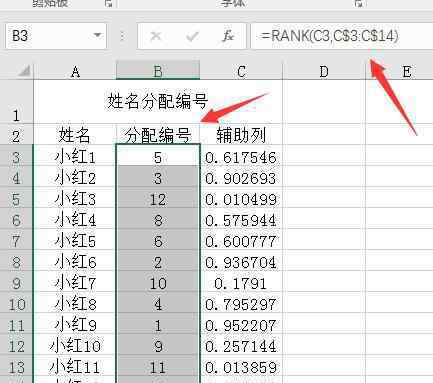
Task: Click cell B11 with value 1
Action: (x=158, y=323)
